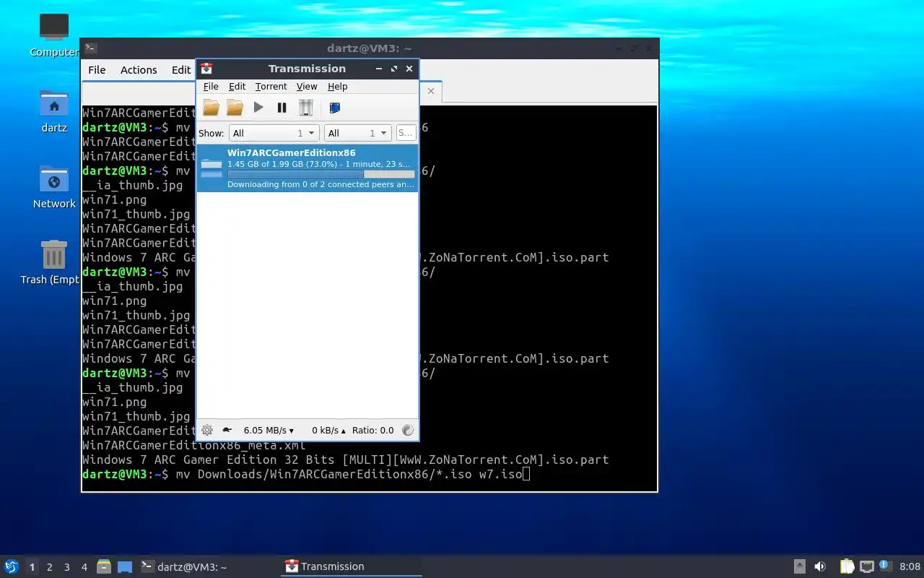Click the second folder toolbar icon in Transmission
This screenshot has height=578, width=924.
coord(235,108)
